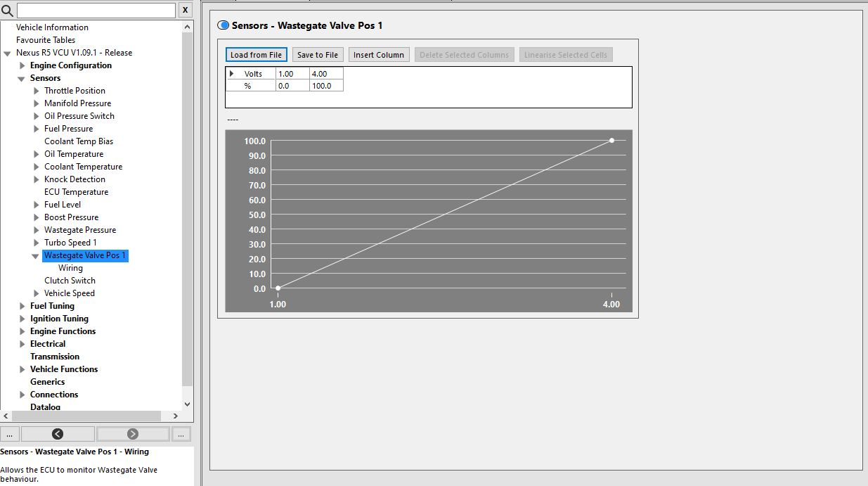This screenshot has width=868, height=486.
Task: Collapse the Nexus R5 VCU tree node
Action: tap(7, 53)
